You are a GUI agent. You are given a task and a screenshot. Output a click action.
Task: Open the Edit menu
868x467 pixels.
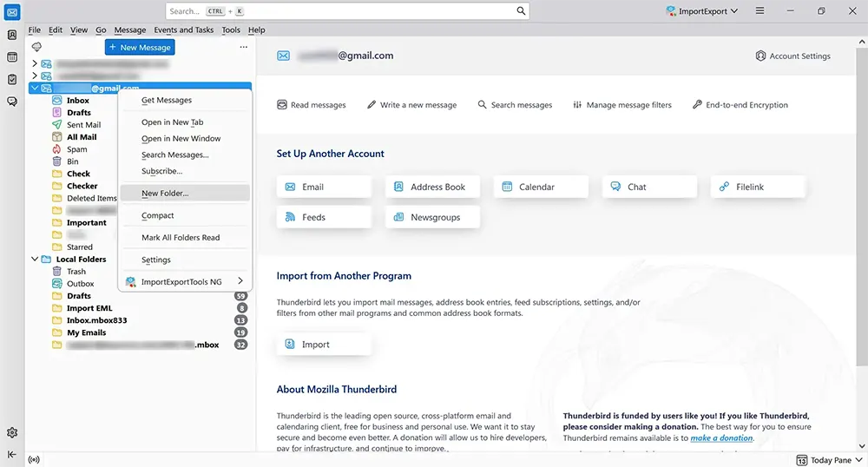point(56,30)
